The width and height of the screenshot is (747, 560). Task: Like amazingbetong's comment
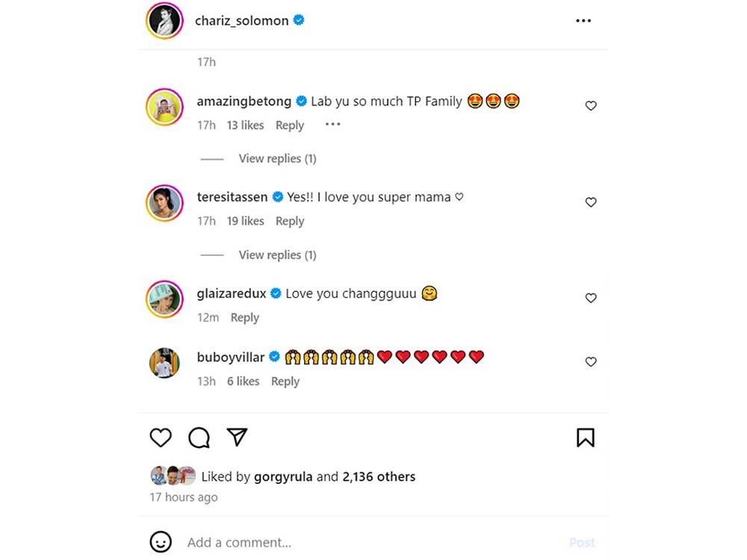[591, 106]
